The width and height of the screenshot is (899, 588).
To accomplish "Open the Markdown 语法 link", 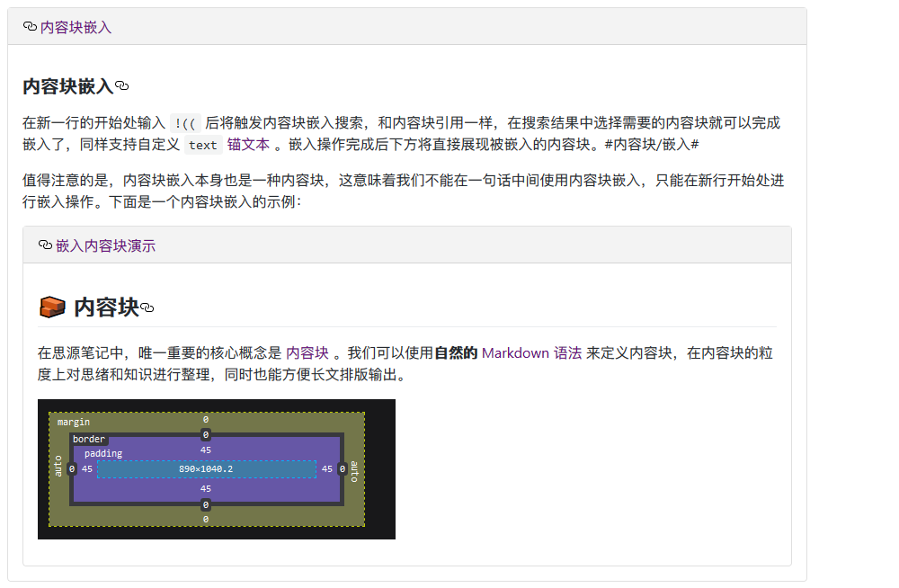I will pyautogui.click(x=531, y=352).
